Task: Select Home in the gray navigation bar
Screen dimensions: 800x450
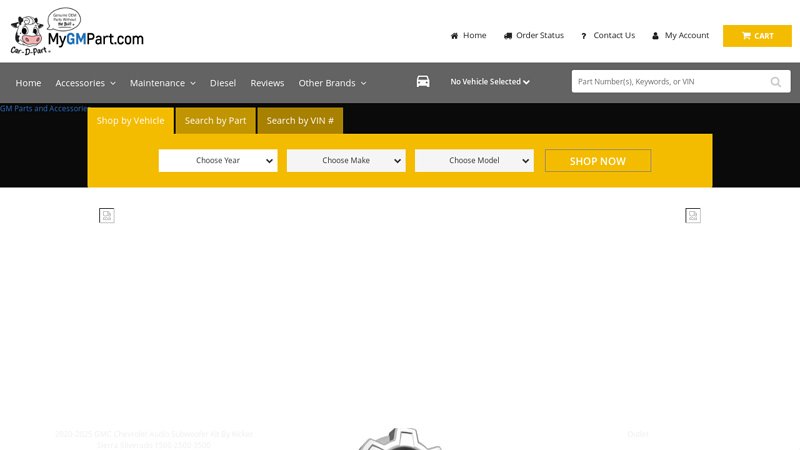Action: pyautogui.click(x=28, y=83)
